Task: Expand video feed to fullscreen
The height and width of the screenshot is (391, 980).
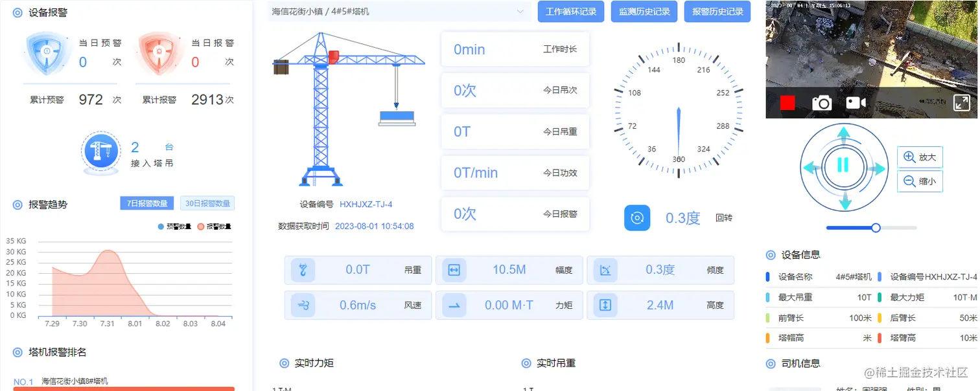Action: tap(962, 103)
